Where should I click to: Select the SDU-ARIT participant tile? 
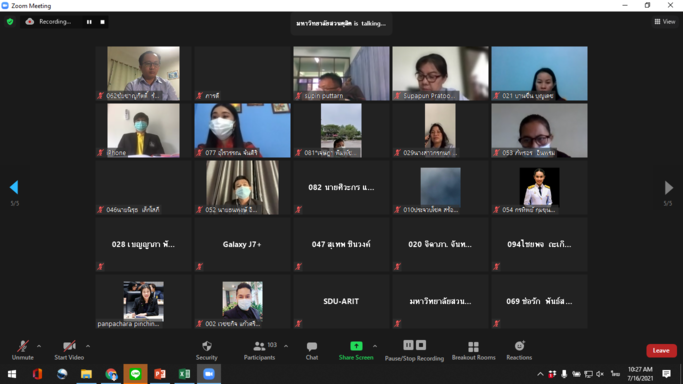[341, 301]
